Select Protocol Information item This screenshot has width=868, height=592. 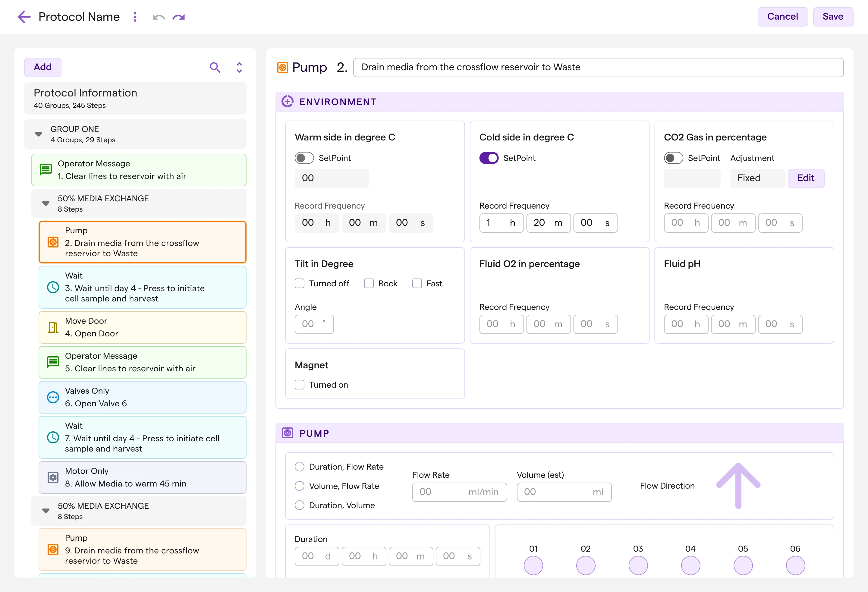tap(135, 98)
